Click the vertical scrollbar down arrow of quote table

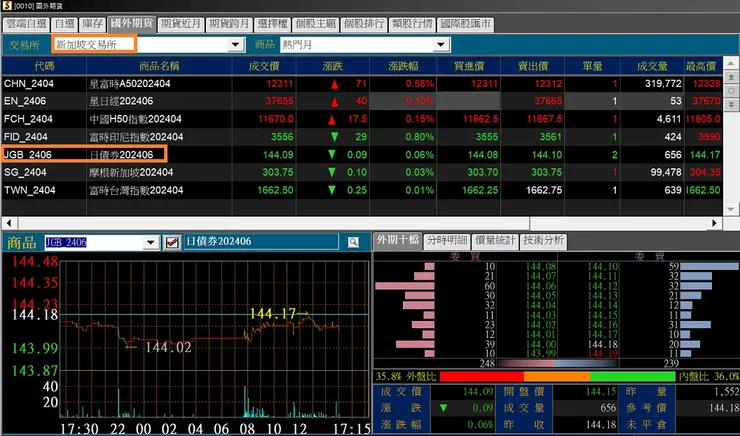click(x=731, y=209)
